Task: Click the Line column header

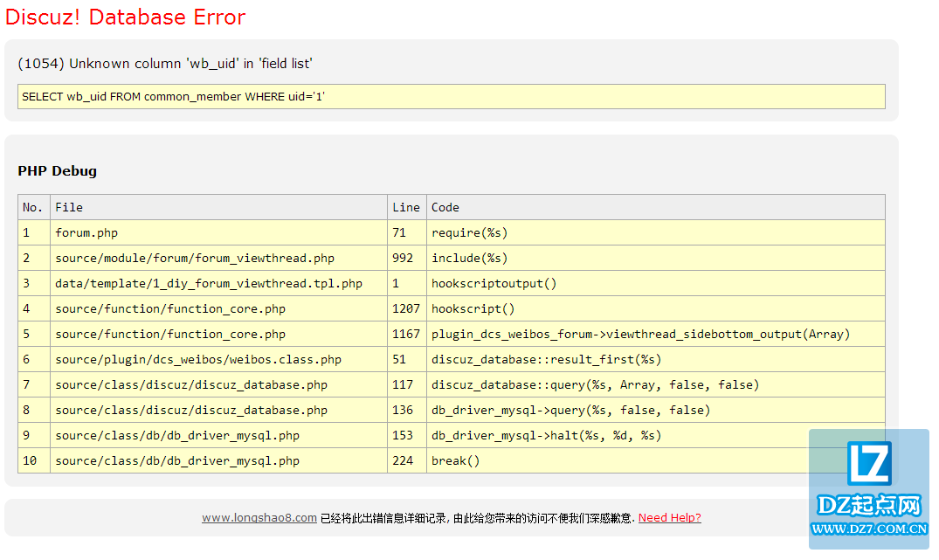Action: point(407,207)
